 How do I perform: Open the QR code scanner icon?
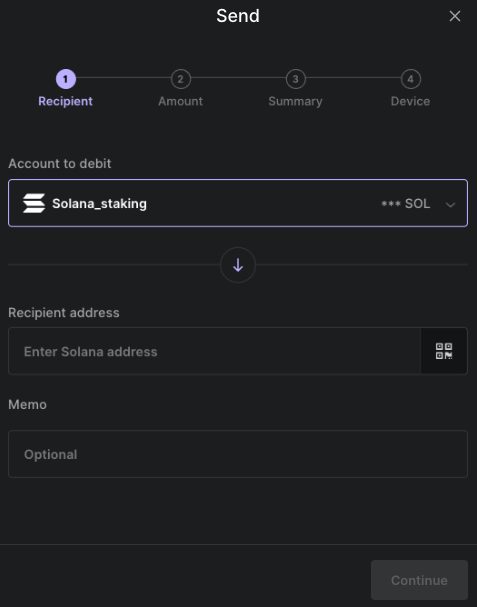444,351
